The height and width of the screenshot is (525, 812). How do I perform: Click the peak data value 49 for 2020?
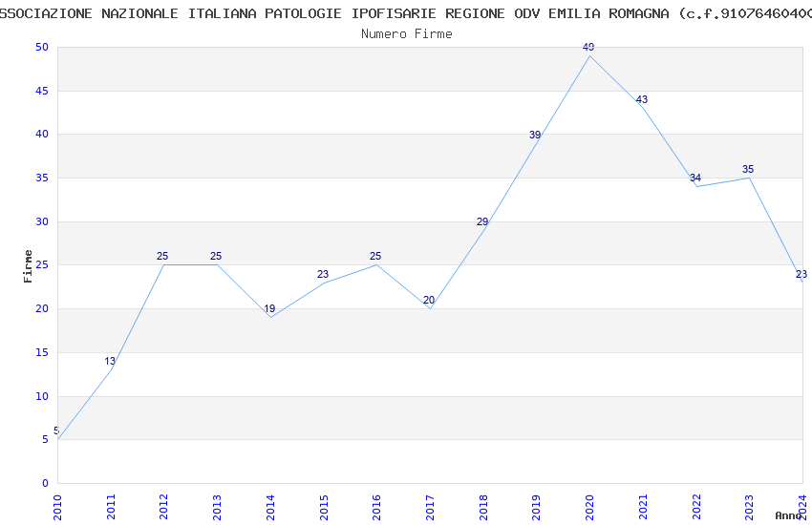(x=588, y=47)
